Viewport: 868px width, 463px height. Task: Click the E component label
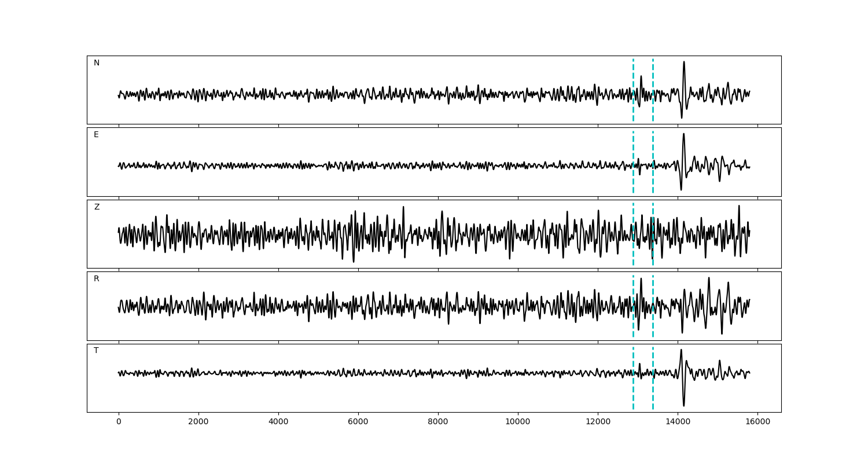[x=96, y=135]
